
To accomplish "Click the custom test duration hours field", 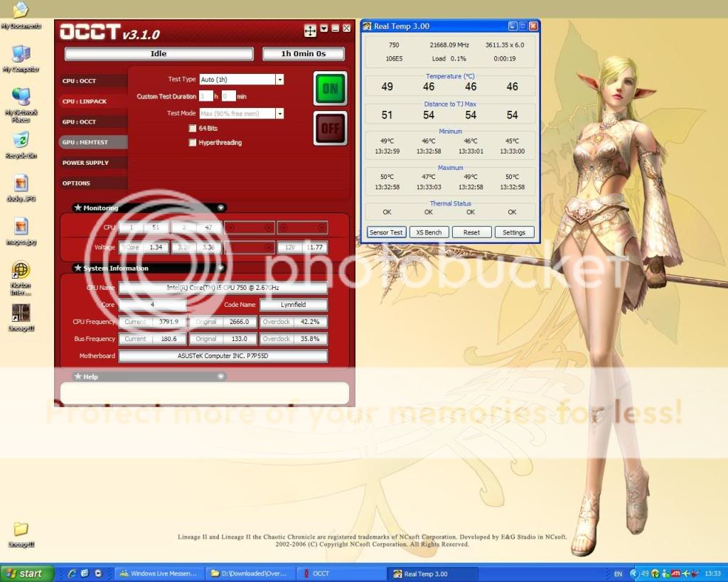I will (x=205, y=96).
